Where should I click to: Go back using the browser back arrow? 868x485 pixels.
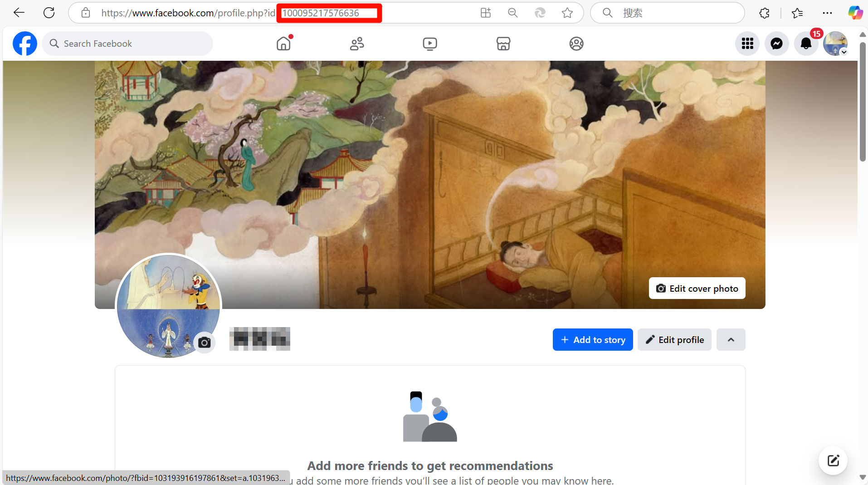click(x=19, y=13)
